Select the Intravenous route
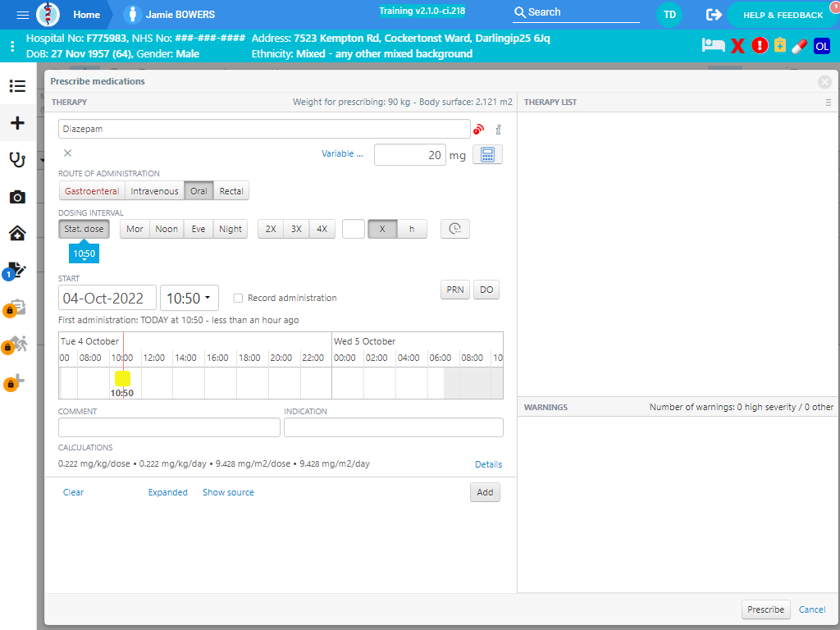Image resolution: width=840 pixels, height=630 pixels. (x=154, y=191)
